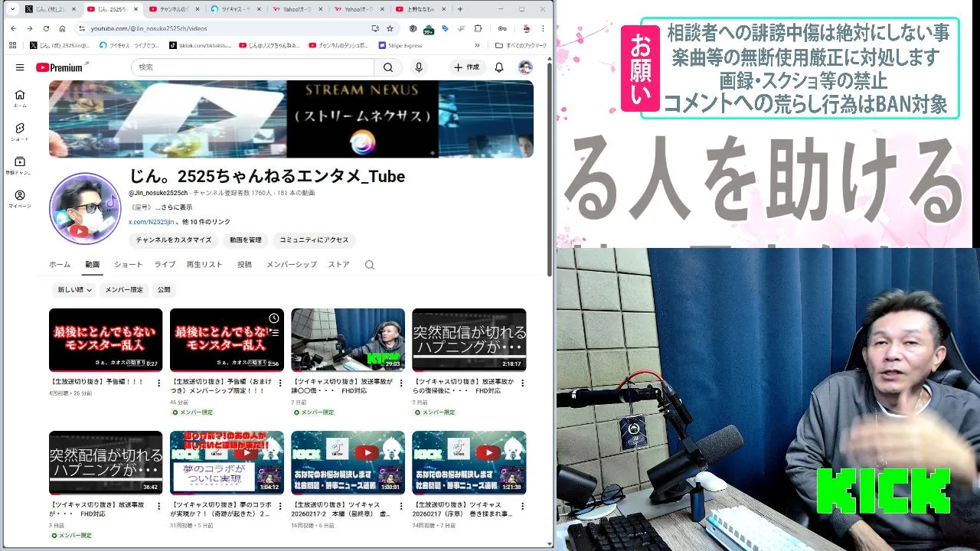
Task: Start voice search with the microphone icon
Action: (418, 67)
